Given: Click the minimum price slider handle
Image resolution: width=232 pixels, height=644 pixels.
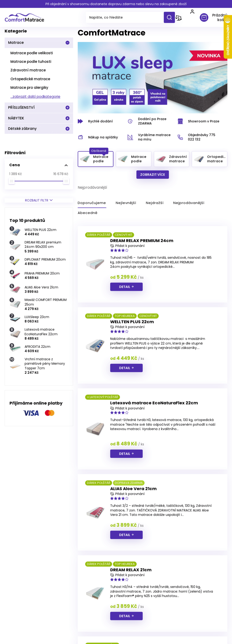Looking at the screenshot, I should 11,181.
